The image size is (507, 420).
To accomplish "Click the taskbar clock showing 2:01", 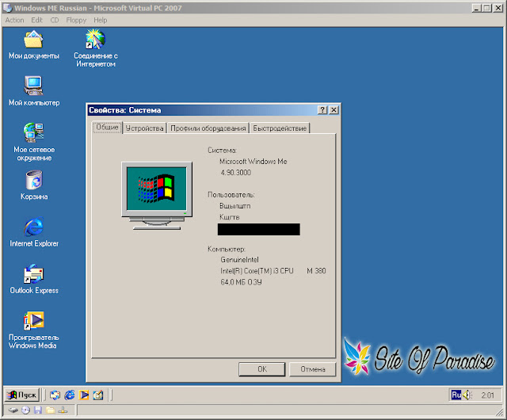I will point(487,395).
